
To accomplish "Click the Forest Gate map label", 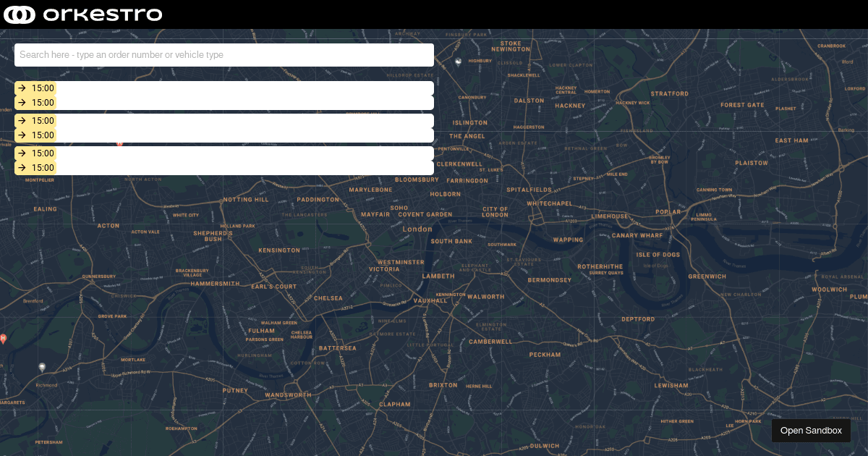I will click(x=742, y=105).
